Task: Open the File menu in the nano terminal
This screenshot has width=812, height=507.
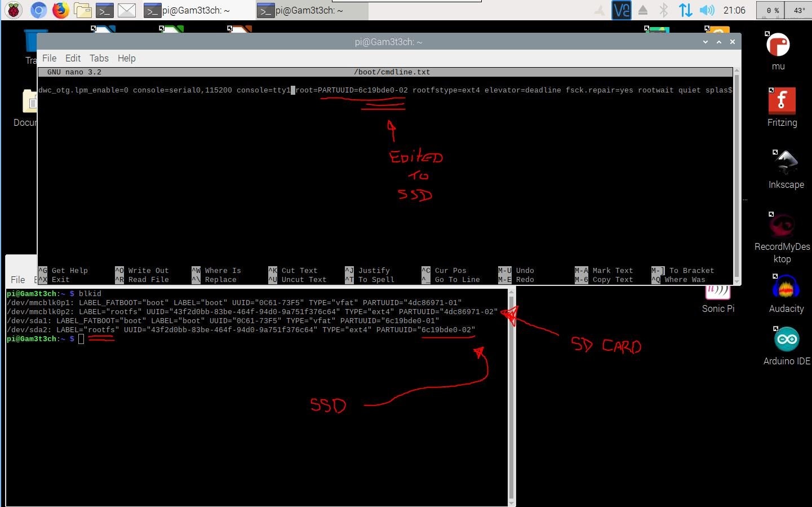Action: (50, 58)
